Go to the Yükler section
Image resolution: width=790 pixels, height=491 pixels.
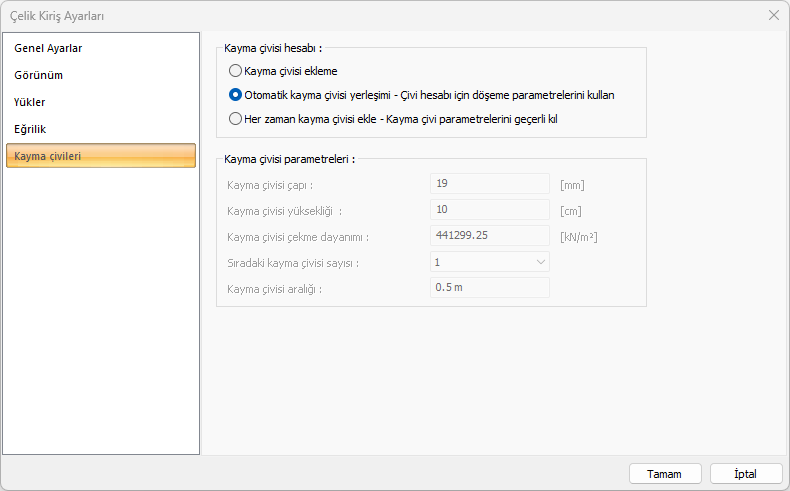click(30, 102)
